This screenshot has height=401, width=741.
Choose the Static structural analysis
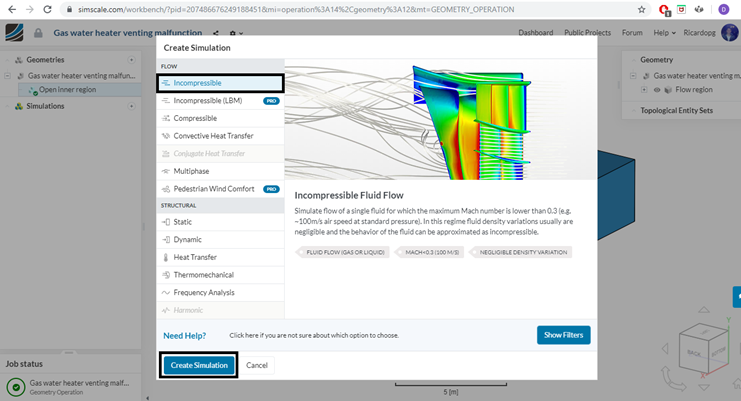(220, 222)
